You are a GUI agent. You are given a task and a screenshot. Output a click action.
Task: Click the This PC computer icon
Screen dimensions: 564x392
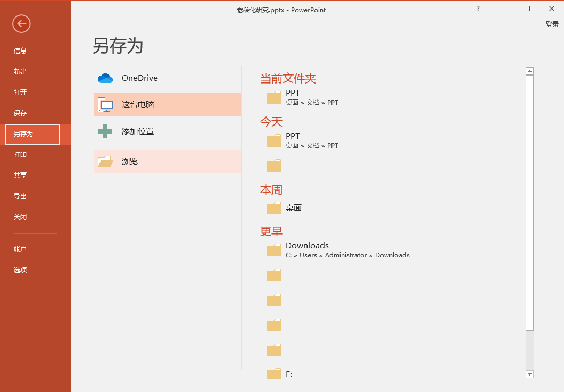pos(105,105)
